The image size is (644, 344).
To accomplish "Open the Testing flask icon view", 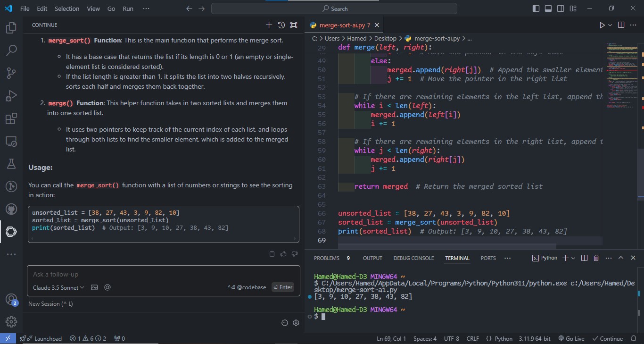I will click(11, 164).
